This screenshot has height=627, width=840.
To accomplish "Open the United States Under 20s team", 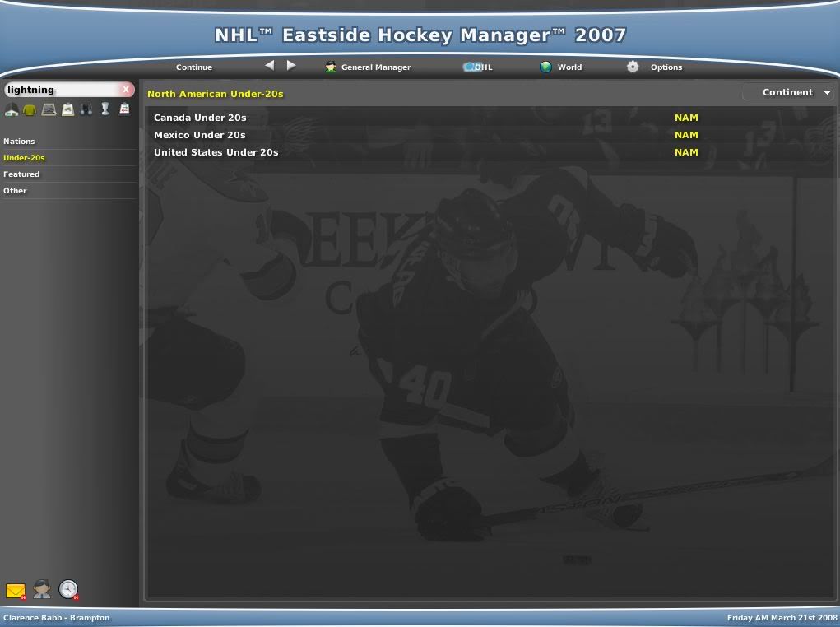I will point(216,152).
